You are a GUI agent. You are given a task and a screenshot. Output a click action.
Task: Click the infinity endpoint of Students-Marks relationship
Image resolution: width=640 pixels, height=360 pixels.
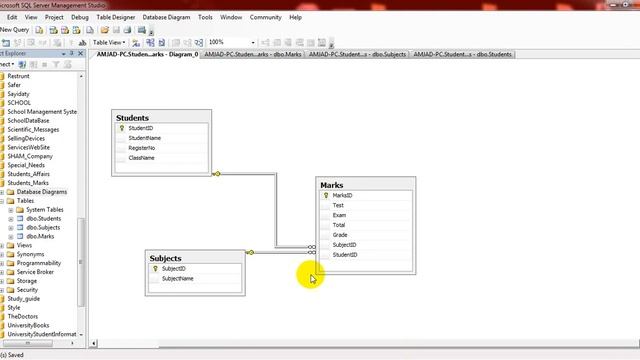[311, 247]
